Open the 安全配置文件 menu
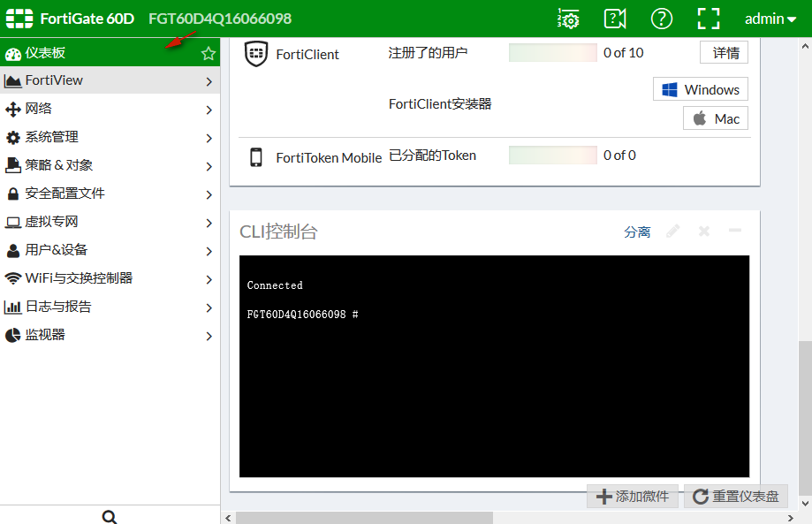Screen dimensions: 812x524 (x=110, y=194)
